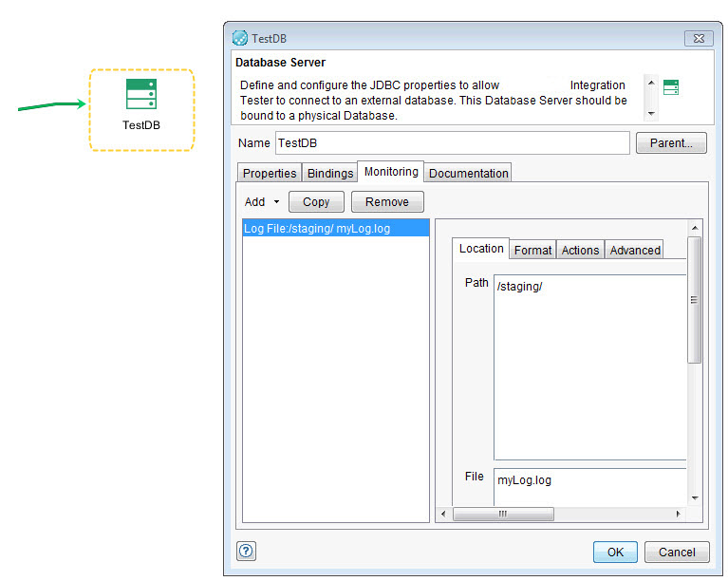Select the Monitoring tab
Screen dimensions: 728x581
point(391,172)
